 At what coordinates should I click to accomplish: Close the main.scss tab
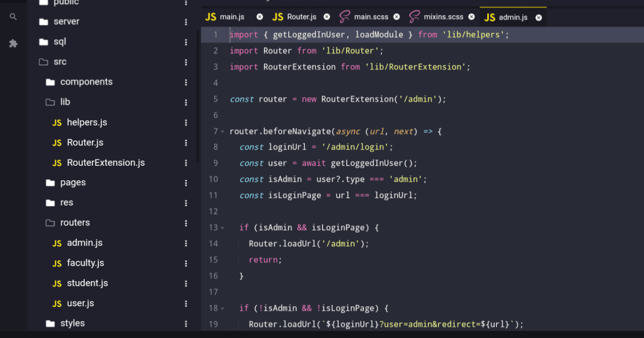point(396,17)
